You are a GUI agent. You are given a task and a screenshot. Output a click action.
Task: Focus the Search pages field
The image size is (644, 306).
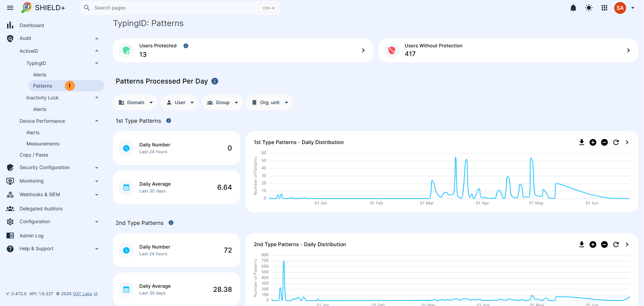point(180,8)
